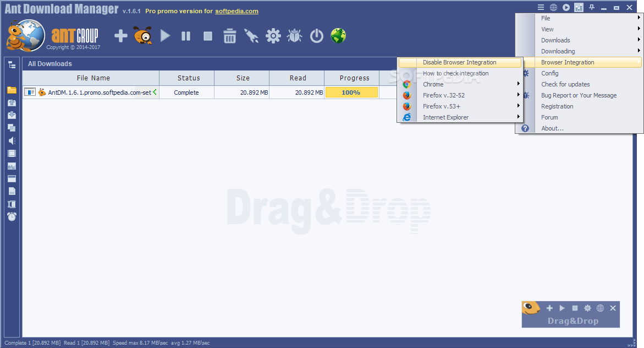Open the File submenu
644x348 pixels.
coord(579,18)
